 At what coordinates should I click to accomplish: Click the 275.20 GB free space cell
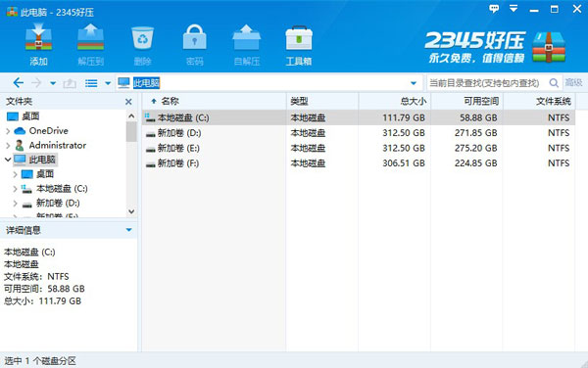(475, 148)
